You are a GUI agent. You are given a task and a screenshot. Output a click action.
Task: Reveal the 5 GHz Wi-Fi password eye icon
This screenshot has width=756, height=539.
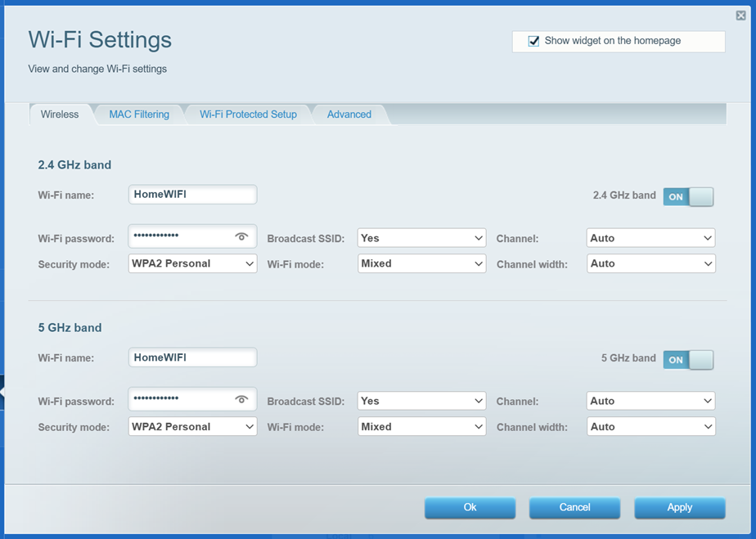pos(241,399)
